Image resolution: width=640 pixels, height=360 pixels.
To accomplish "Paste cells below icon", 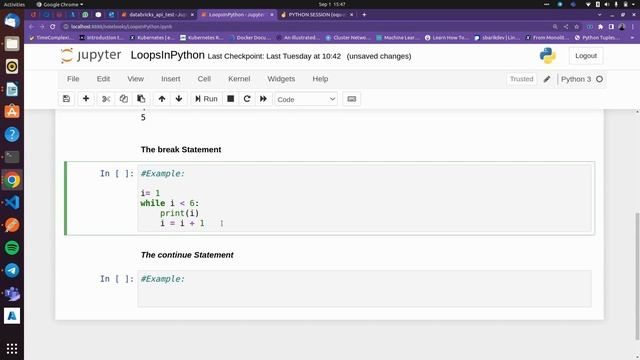I will [x=141, y=99].
